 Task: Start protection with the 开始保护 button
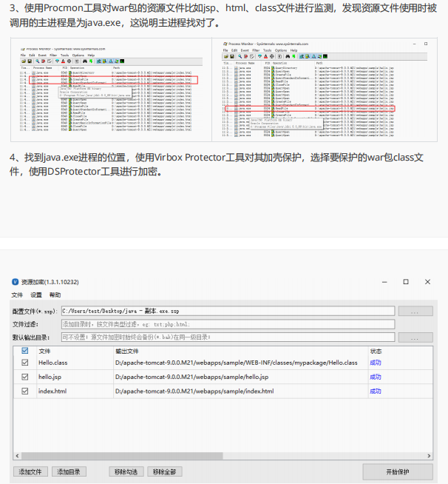click(x=398, y=471)
